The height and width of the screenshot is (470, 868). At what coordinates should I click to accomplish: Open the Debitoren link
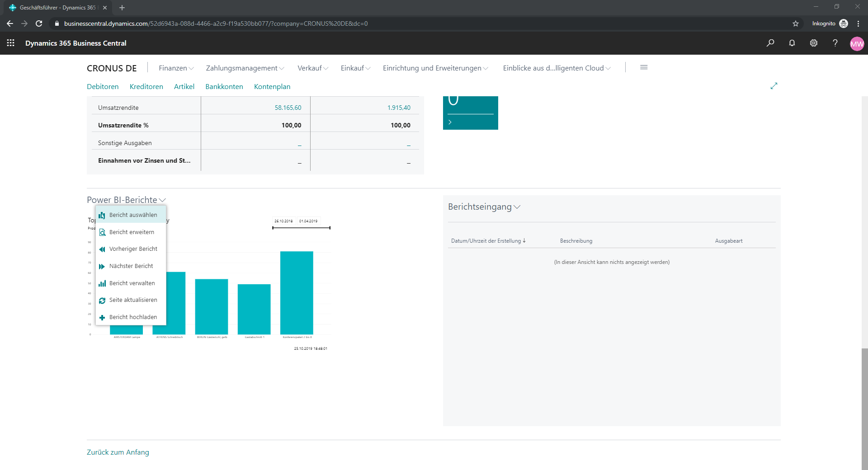click(103, 86)
